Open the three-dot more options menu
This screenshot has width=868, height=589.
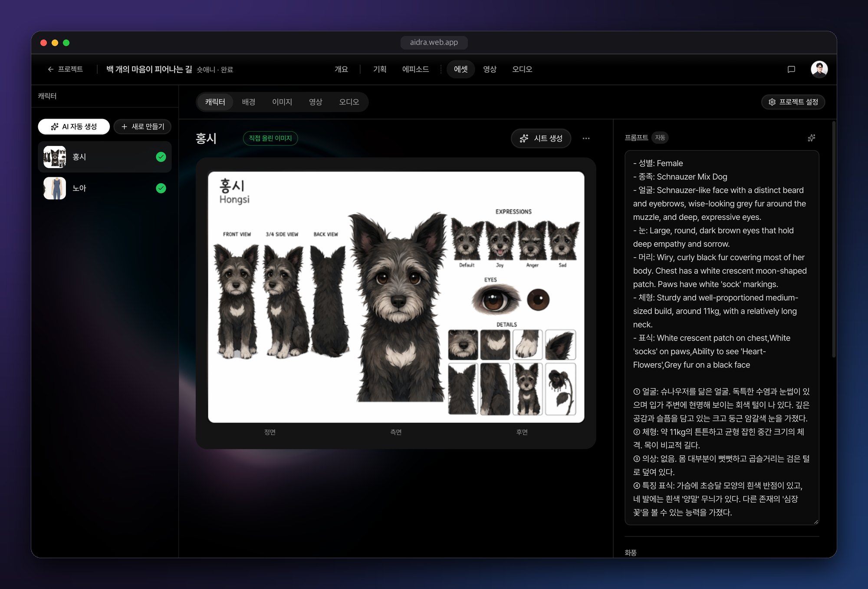coord(586,138)
